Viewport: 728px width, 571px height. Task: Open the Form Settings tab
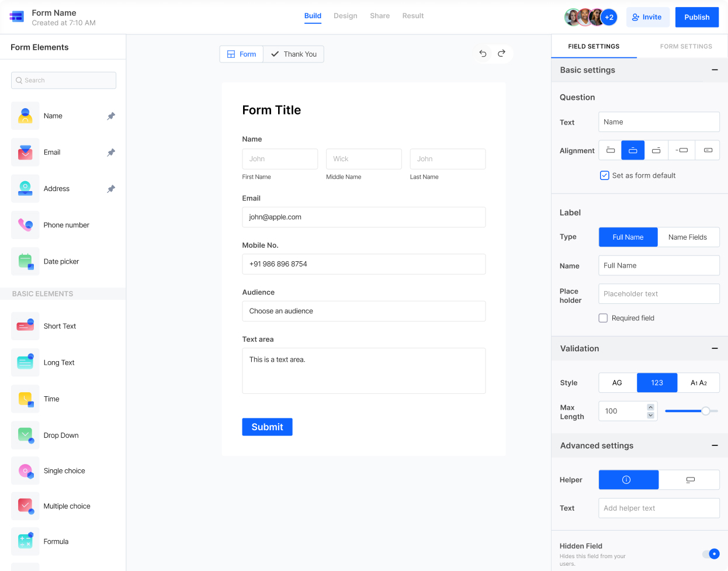pyautogui.click(x=686, y=46)
